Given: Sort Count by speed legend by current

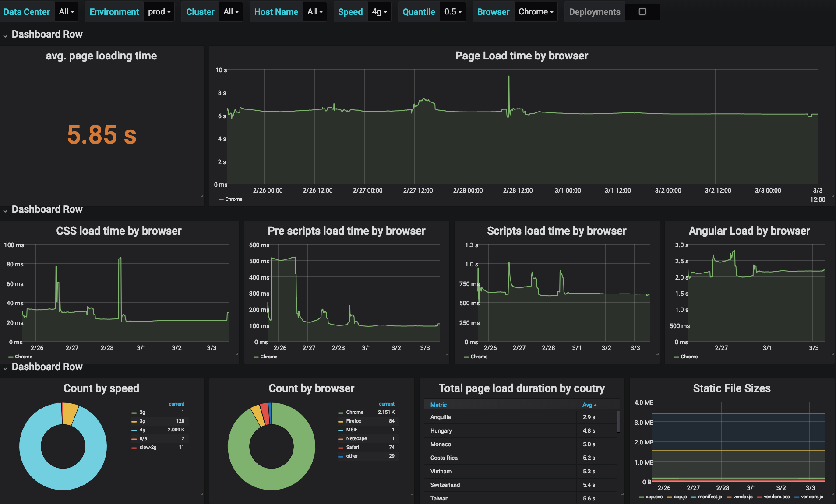Looking at the screenshot, I should click(x=176, y=404).
